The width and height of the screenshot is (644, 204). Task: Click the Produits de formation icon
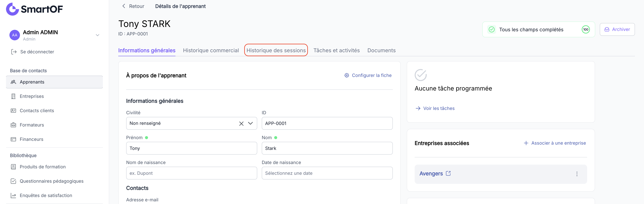[x=14, y=167]
